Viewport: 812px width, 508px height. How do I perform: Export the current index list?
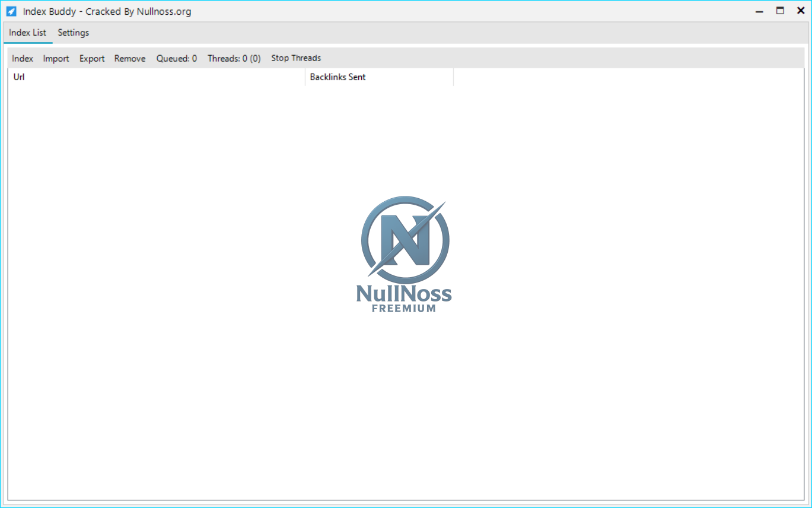point(92,58)
